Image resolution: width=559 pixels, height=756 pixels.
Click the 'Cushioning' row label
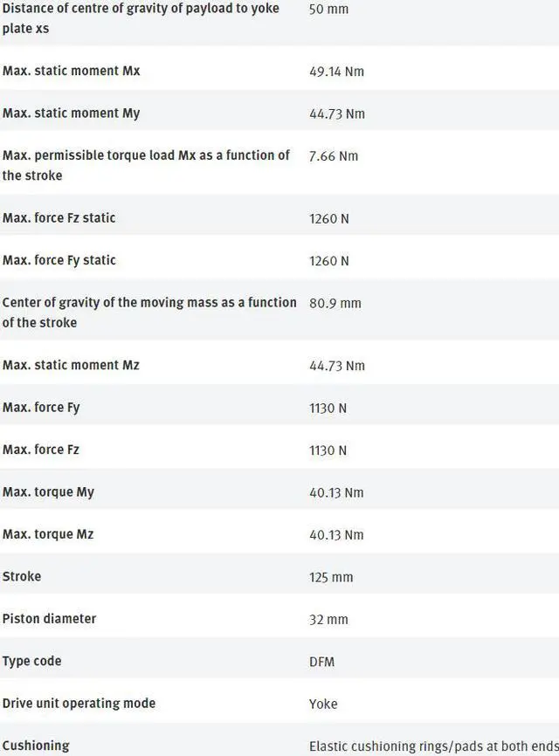pyautogui.click(x=36, y=746)
